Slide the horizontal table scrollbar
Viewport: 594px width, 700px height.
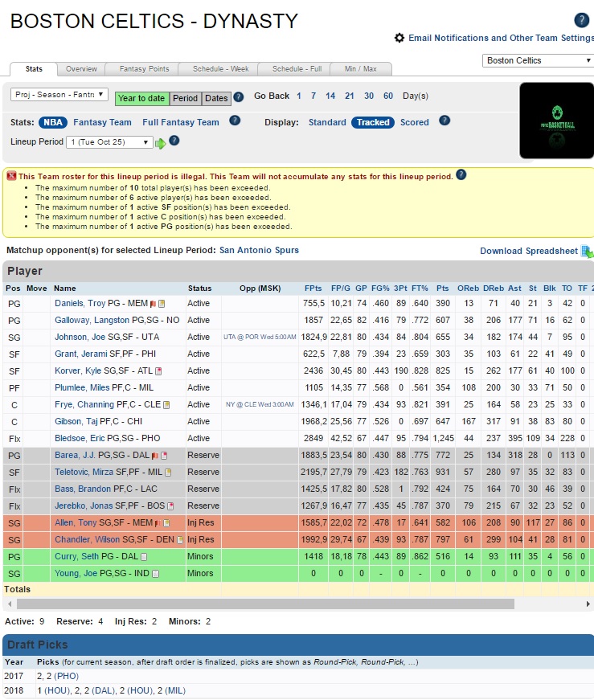pyautogui.click(x=266, y=604)
